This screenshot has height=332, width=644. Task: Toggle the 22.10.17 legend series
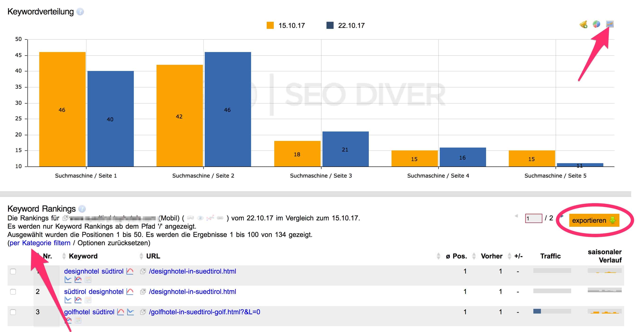(x=345, y=26)
